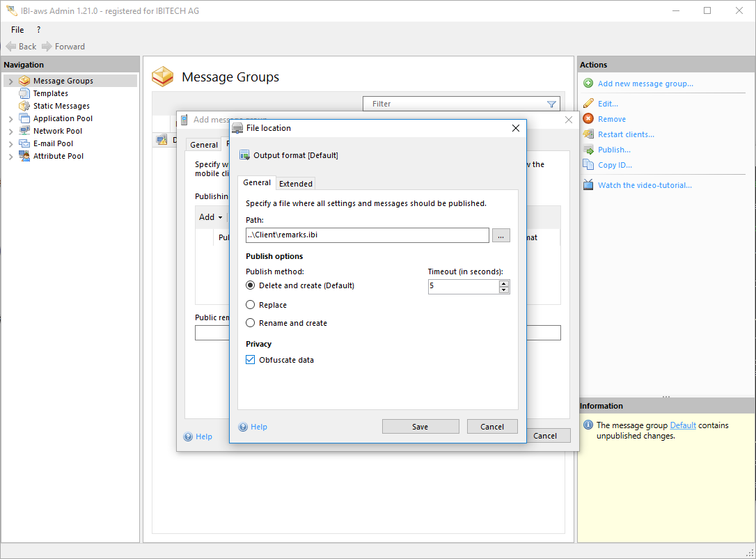
Task: Open the File menu
Action: 17,30
